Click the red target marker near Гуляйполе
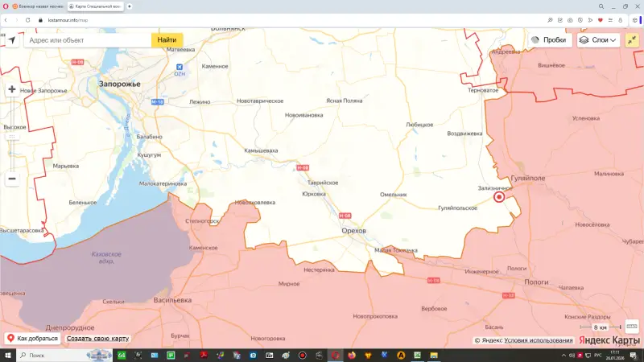Viewport: 644px width, 362px height. click(x=498, y=196)
